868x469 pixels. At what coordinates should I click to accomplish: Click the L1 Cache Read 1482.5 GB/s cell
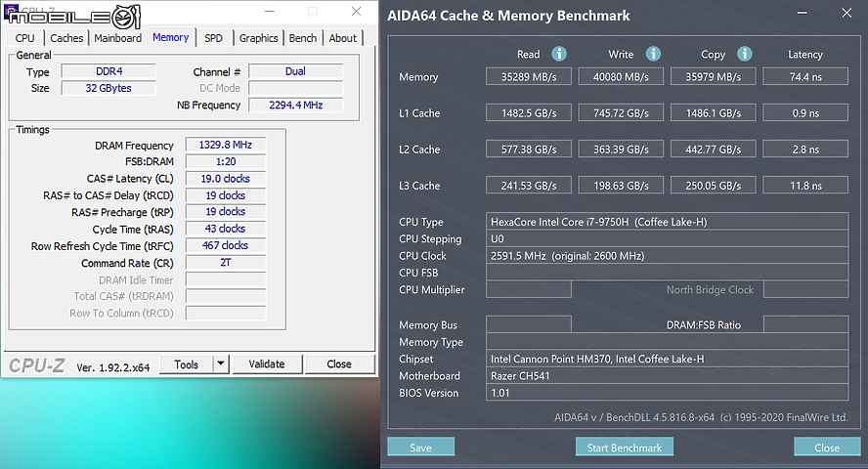click(x=529, y=112)
